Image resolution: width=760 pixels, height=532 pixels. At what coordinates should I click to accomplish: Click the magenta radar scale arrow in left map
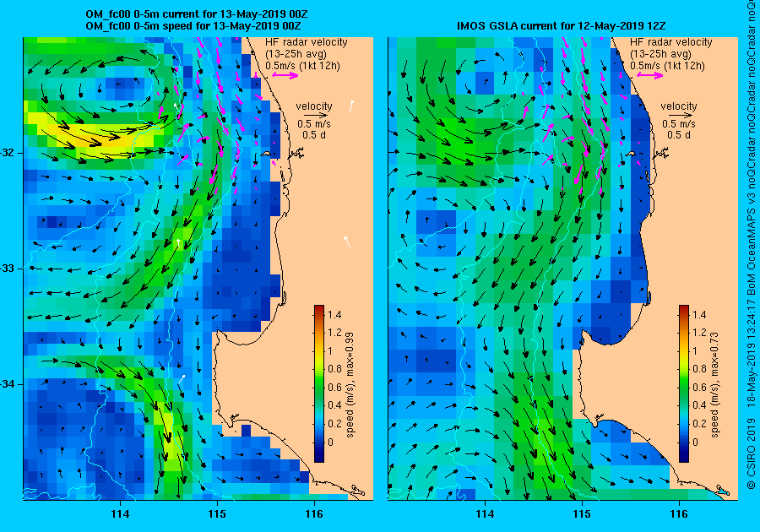pyautogui.click(x=285, y=75)
